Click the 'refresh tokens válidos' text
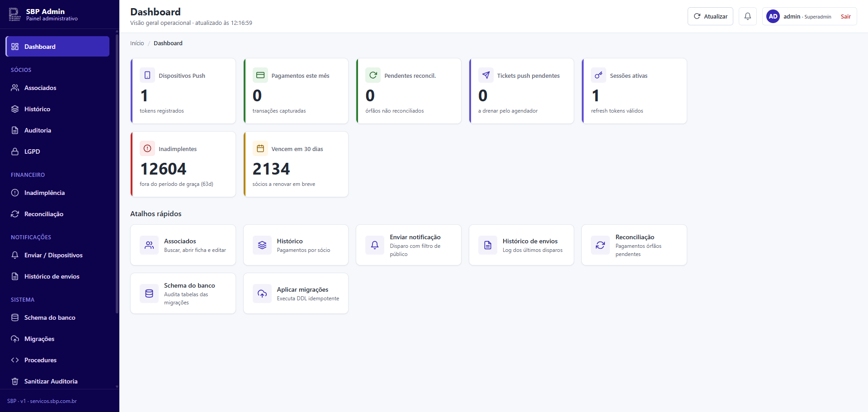Screen dimensions: 868x412 pos(617,111)
